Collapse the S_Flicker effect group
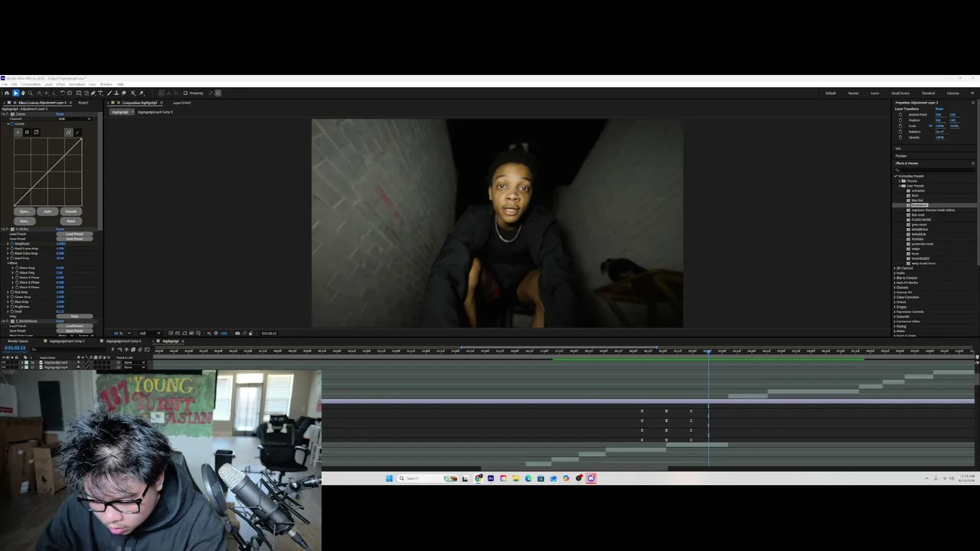Viewport: 980px width, 551px height. click(x=4, y=229)
